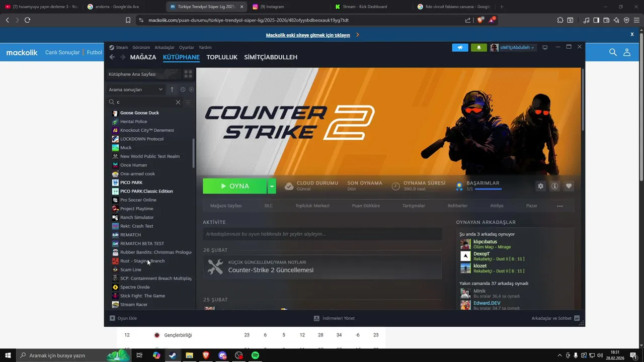Click the library list scrollbar
The height and width of the screenshot is (362, 644).
[x=194, y=153]
